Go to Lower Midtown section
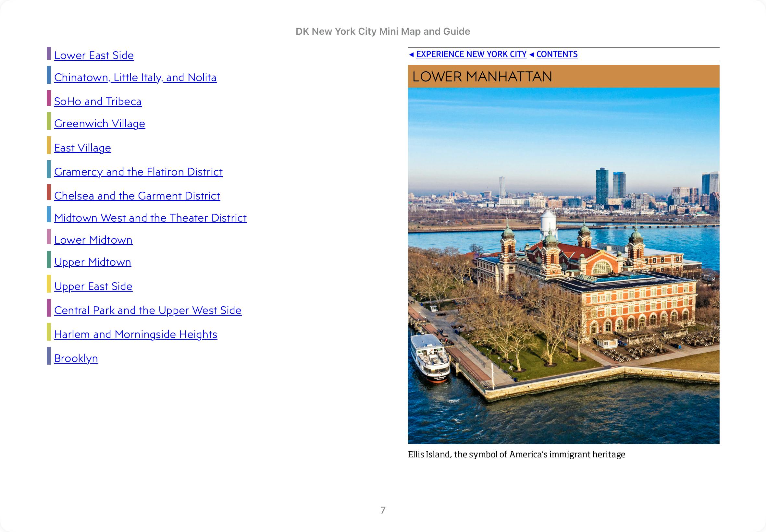Viewport: 766px width, 532px height. coord(93,240)
